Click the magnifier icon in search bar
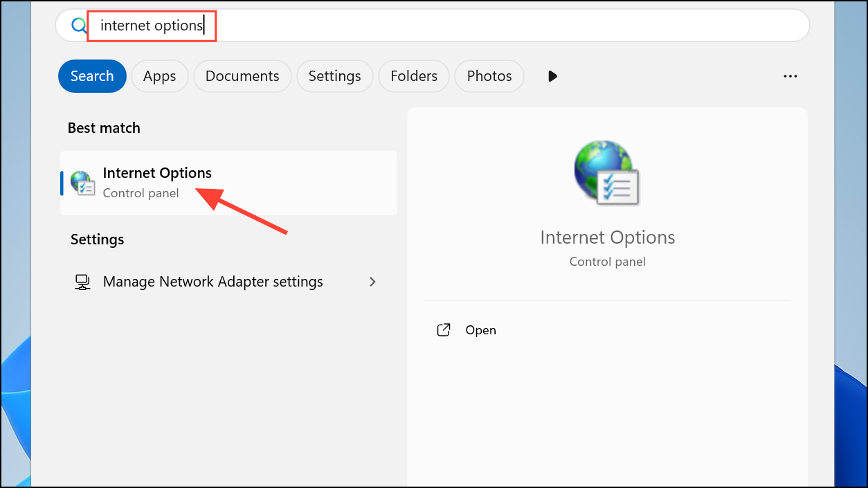This screenshot has height=488, width=868. click(78, 26)
